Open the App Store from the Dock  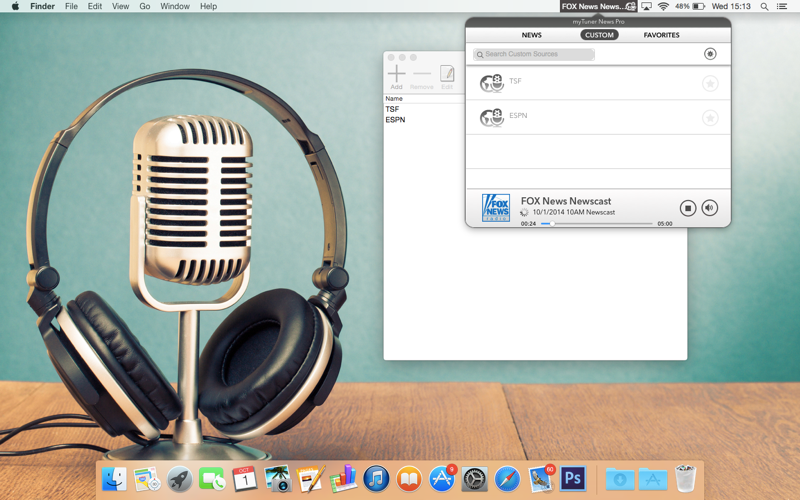pos(442,479)
